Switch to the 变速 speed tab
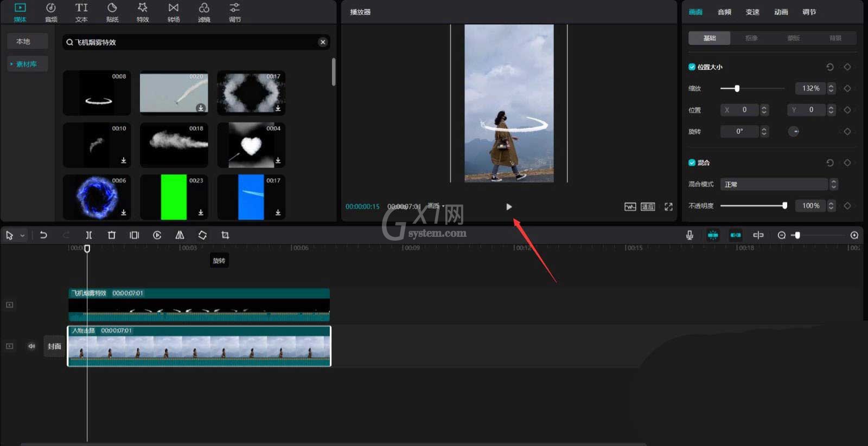Viewport: 868px width, 446px height. pyautogui.click(x=752, y=12)
